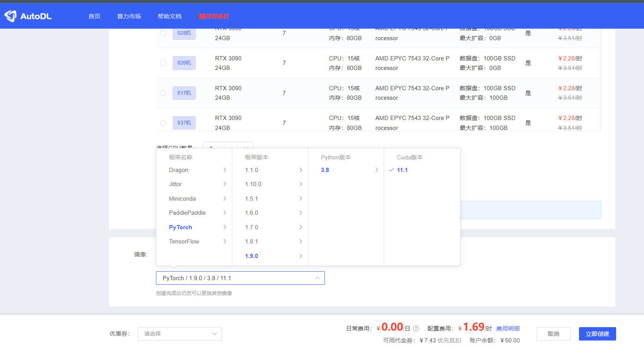Expand the TensorFlow submenu arrow

(x=225, y=241)
